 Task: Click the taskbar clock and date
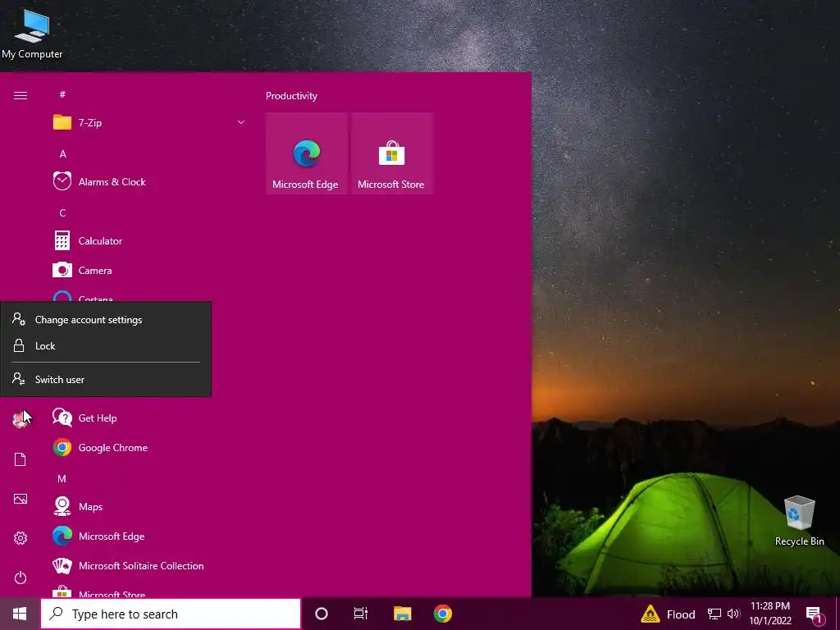[x=770, y=614]
